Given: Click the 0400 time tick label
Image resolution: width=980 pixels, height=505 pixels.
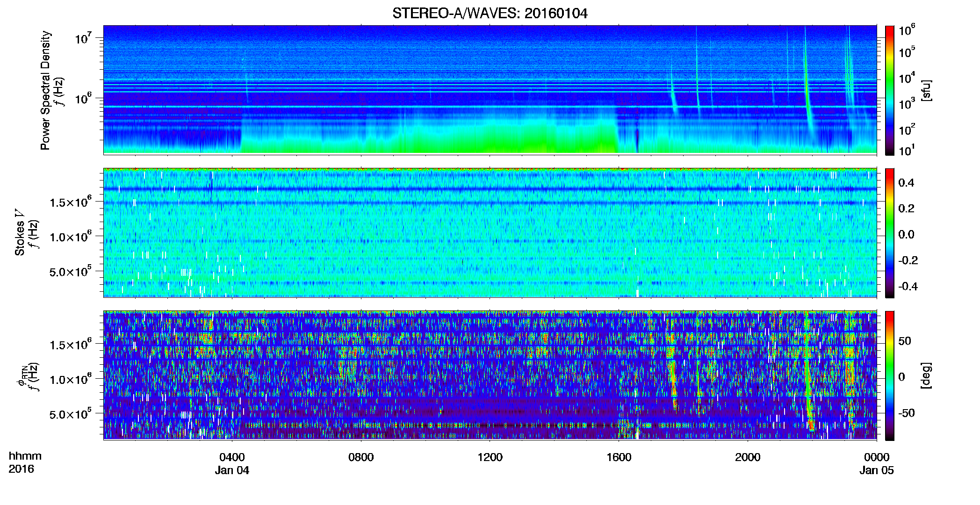Looking at the screenshot, I should [232, 457].
